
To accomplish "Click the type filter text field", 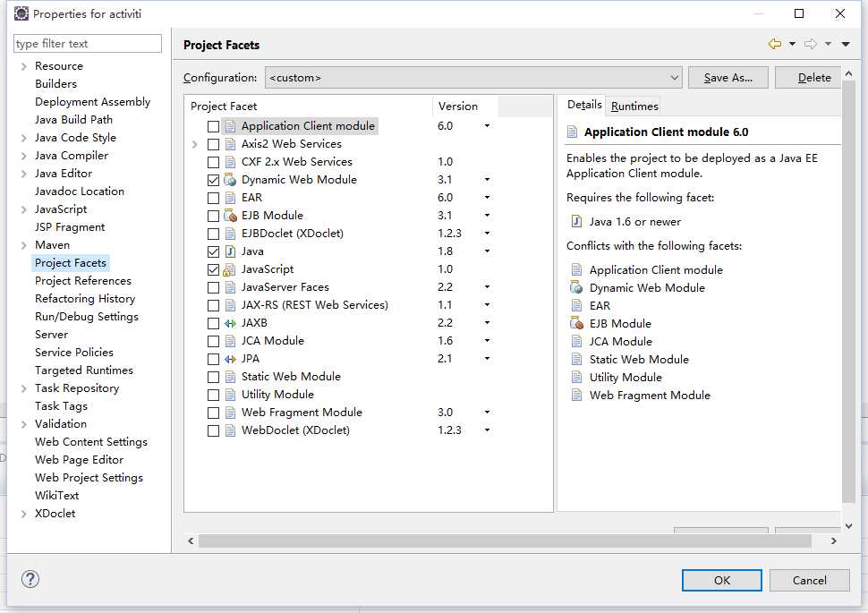I will (88, 43).
